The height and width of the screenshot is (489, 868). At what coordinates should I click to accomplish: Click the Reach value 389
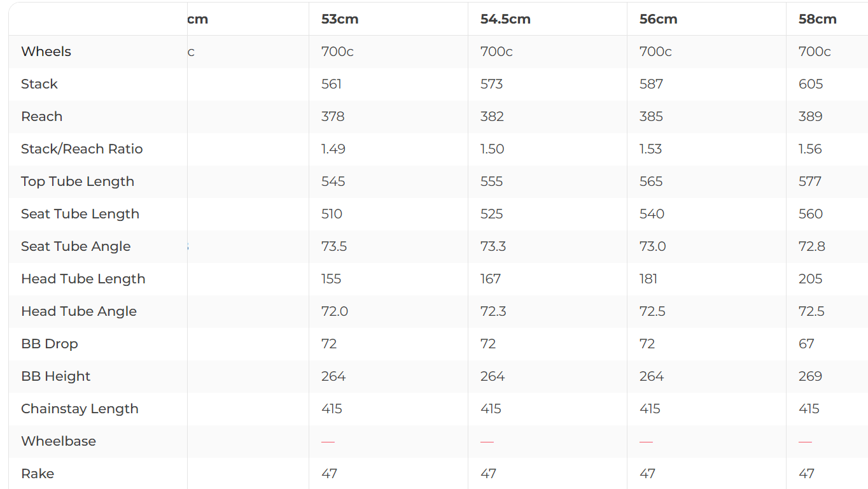(810, 117)
